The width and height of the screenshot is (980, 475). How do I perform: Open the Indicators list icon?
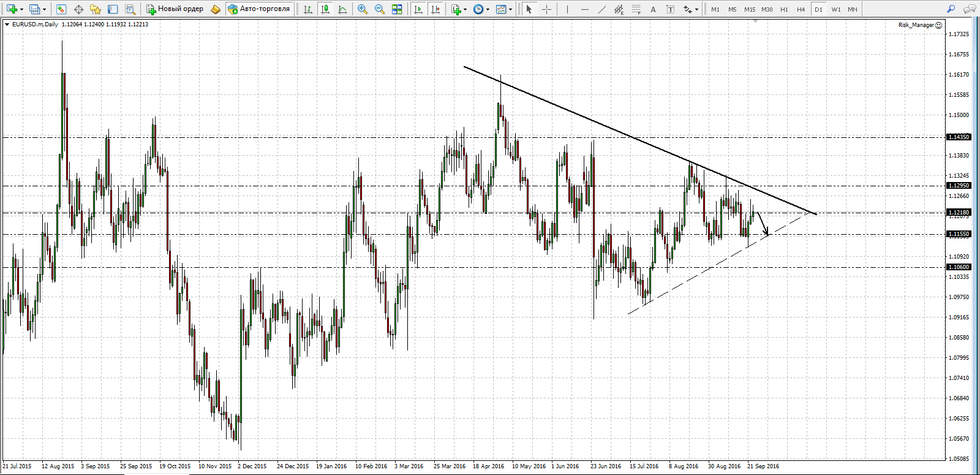point(456,9)
